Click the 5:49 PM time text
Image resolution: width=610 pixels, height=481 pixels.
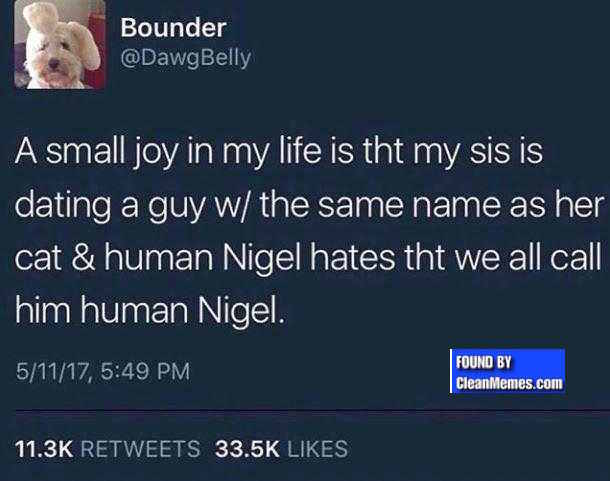pyautogui.click(x=145, y=371)
